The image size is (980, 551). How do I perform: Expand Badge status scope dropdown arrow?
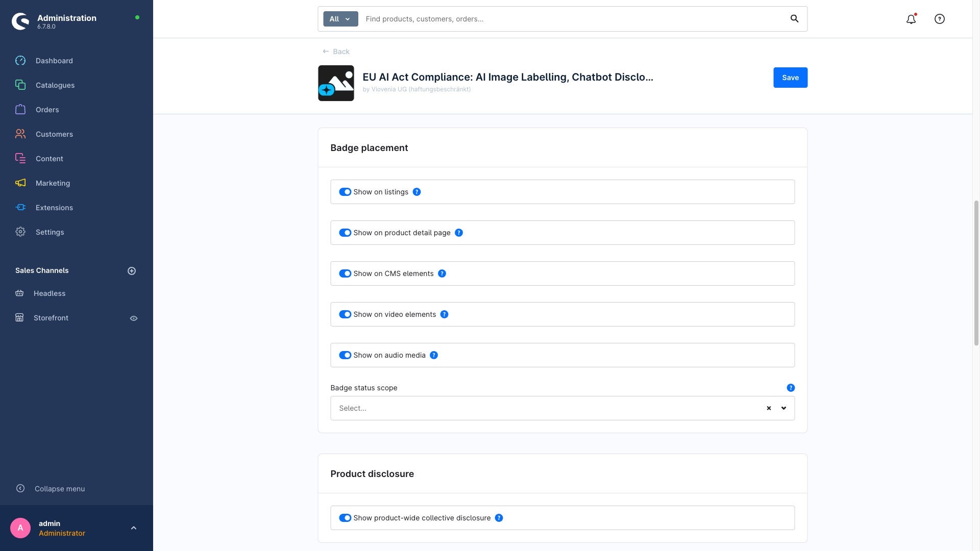783,408
